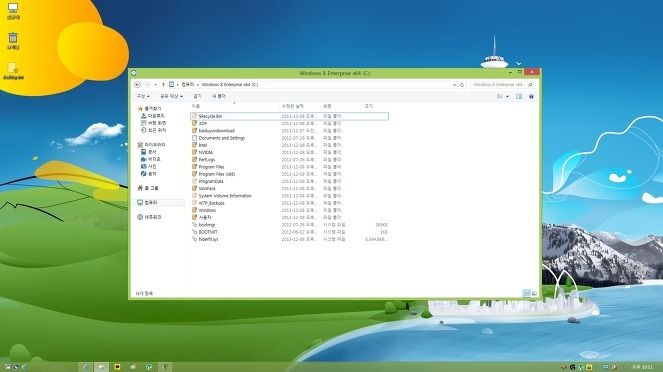Open the Recycle Bin on desktop

[13, 41]
